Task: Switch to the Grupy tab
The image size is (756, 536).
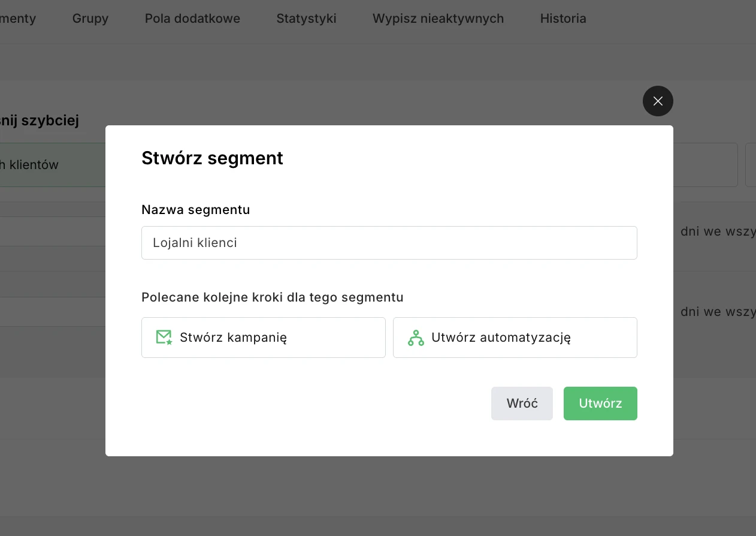Action: (x=90, y=19)
